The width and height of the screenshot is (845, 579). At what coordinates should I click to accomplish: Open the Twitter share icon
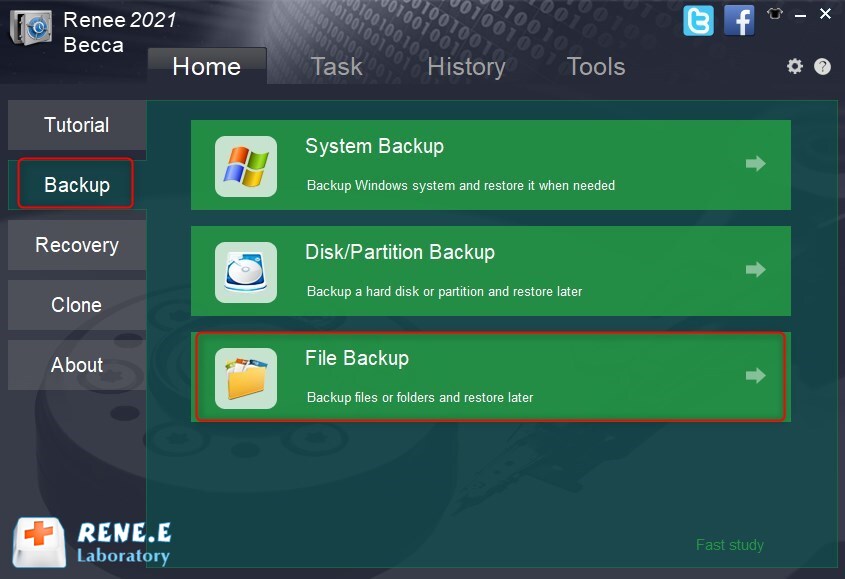(699, 20)
